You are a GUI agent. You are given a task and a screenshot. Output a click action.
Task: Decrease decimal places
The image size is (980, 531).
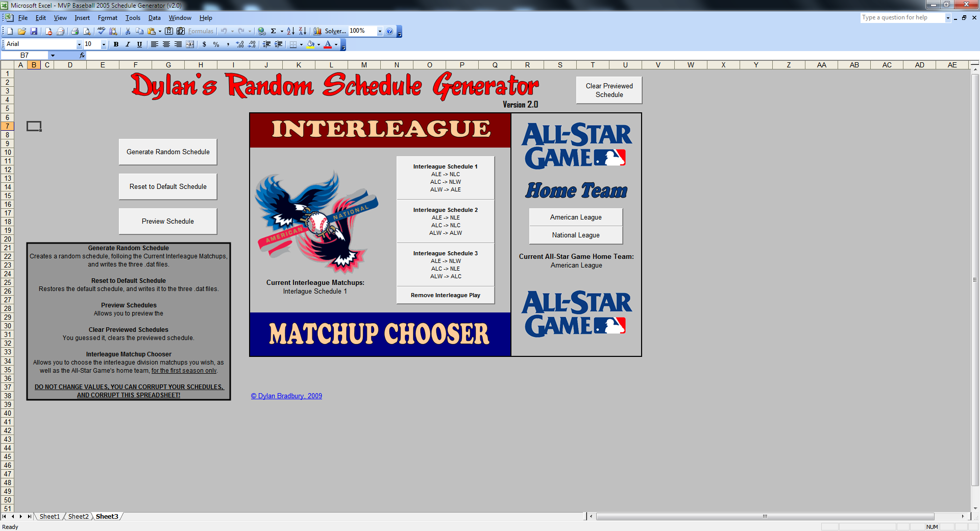252,44
